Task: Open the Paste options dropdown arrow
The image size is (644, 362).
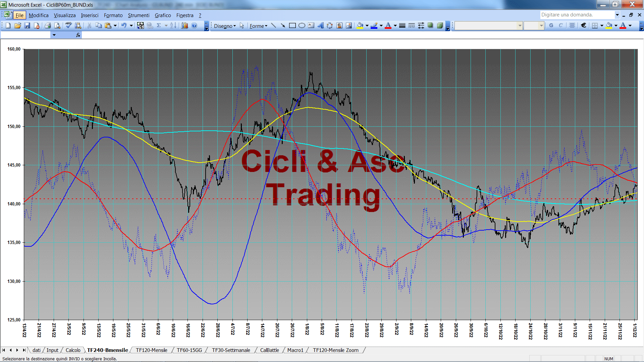Action: 115,25
